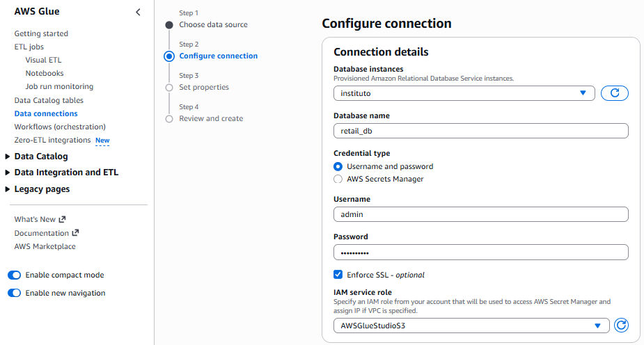This screenshot has width=644, height=345.
Task: Disable the compact mode toggle
Action: click(14, 275)
